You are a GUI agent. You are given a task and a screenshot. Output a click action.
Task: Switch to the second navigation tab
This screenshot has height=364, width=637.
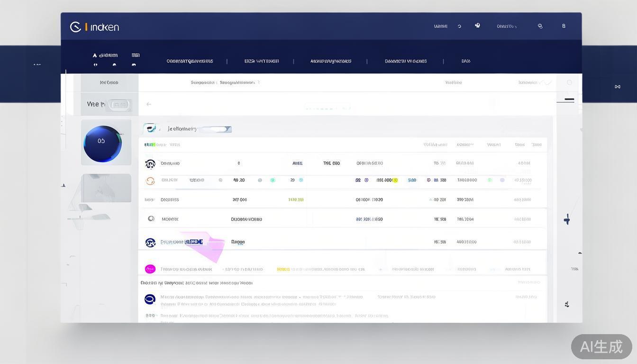261,61
